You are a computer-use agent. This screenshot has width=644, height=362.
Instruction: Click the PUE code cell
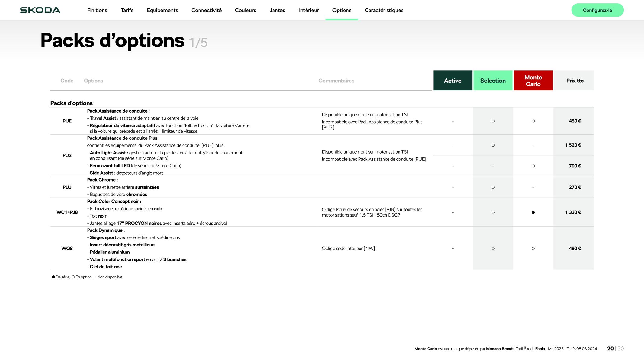67,121
